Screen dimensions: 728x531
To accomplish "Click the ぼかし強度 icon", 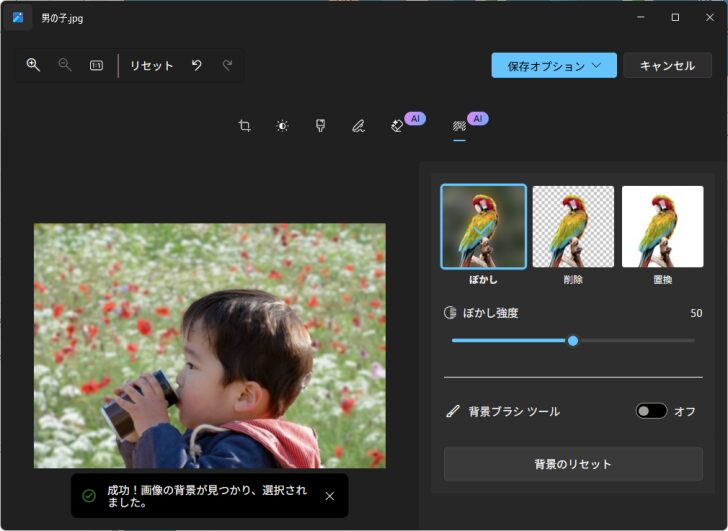I will (x=450, y=313).
